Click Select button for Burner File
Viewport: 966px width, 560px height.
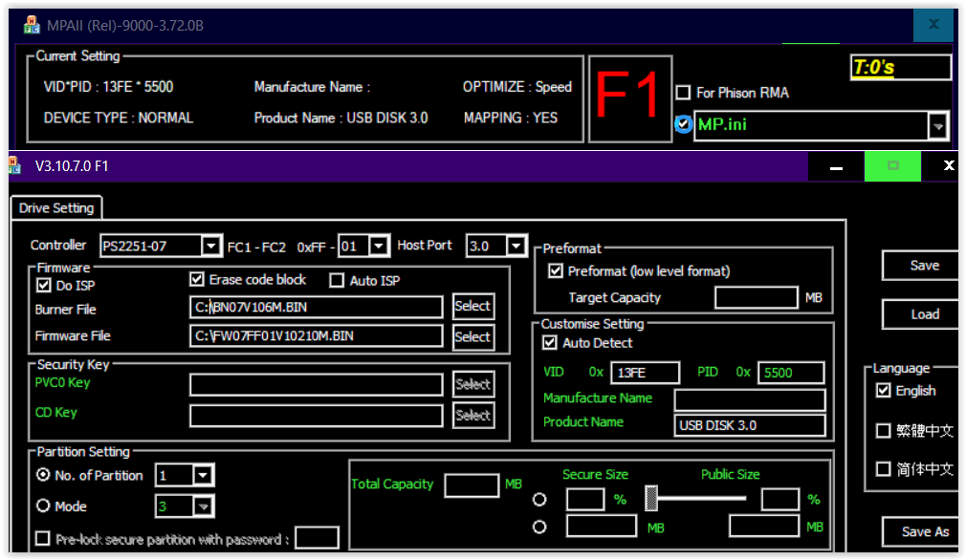click(473, 307)
